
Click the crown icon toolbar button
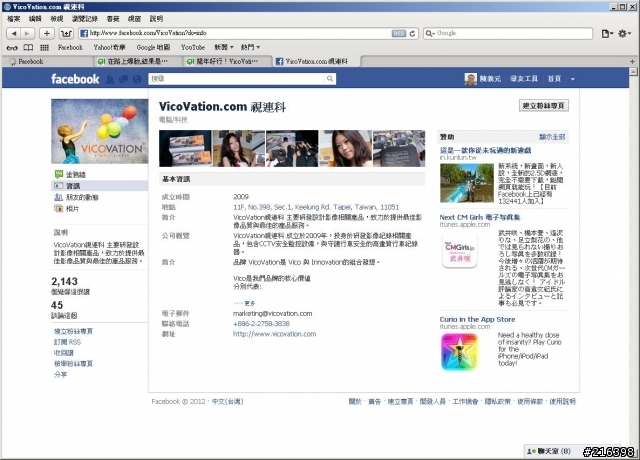[66, 33]
